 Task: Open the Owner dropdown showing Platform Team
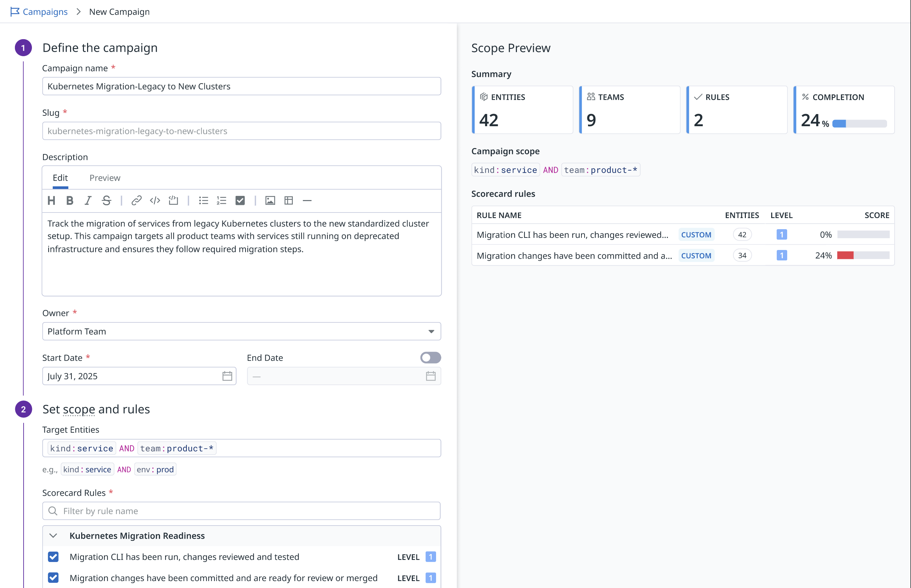pyautogui.click(x=241, y=331)
